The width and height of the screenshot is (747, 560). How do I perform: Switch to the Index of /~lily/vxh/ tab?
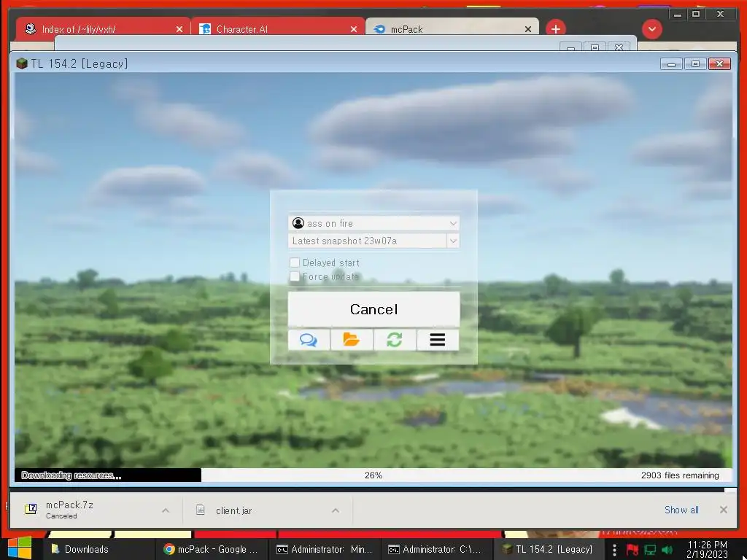(x=102, y=29)
